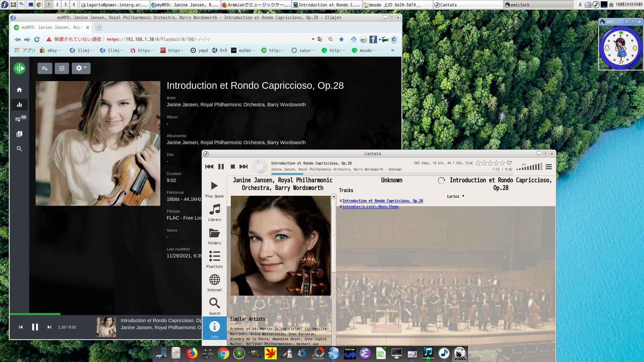644x362 pixels.
Task: Pause playback in the myMPD footer
Action: pyautogui.click(x=35, y=327)
